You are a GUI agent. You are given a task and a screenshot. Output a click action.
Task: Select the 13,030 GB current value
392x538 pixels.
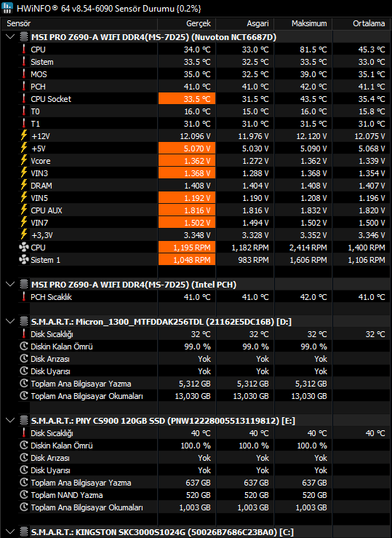click(193, 396)
